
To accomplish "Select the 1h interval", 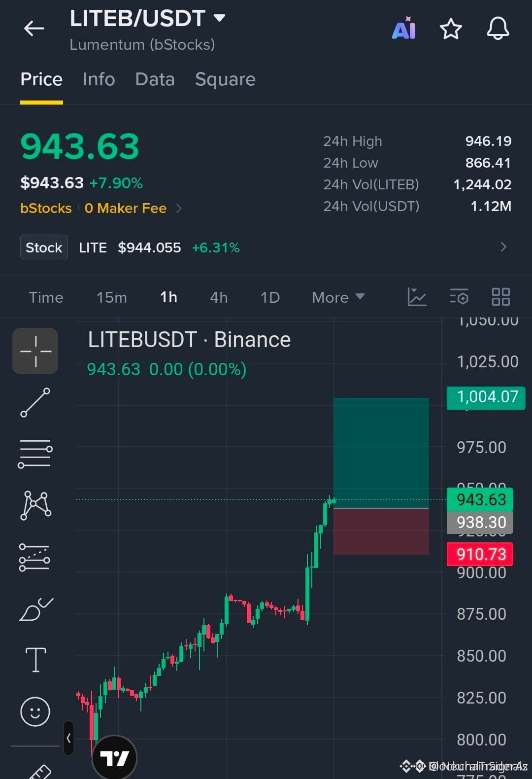I will point(168,297).
